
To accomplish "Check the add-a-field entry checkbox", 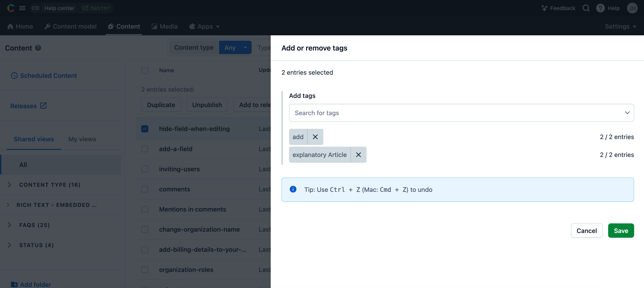I will (145, 149).
